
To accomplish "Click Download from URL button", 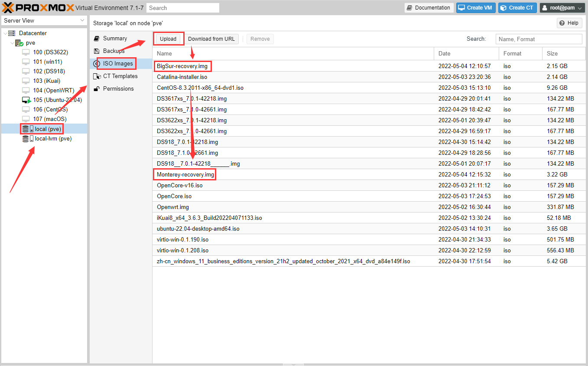I will pyautogui.click(x=211, y=39).
